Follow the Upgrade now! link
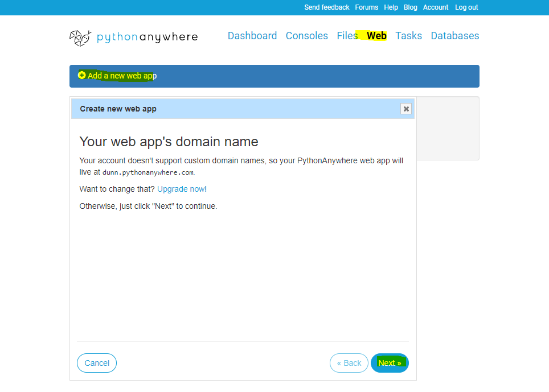This screenshot has width=549, height=392. (182, 189)
